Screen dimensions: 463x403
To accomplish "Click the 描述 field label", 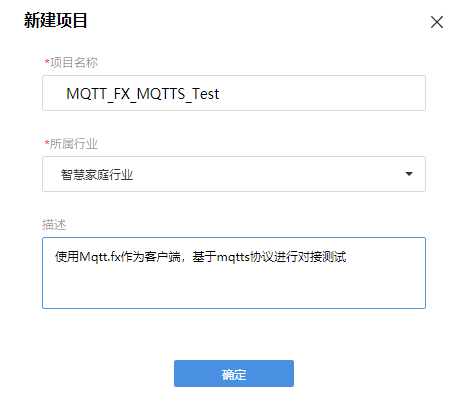I will 54,225.
